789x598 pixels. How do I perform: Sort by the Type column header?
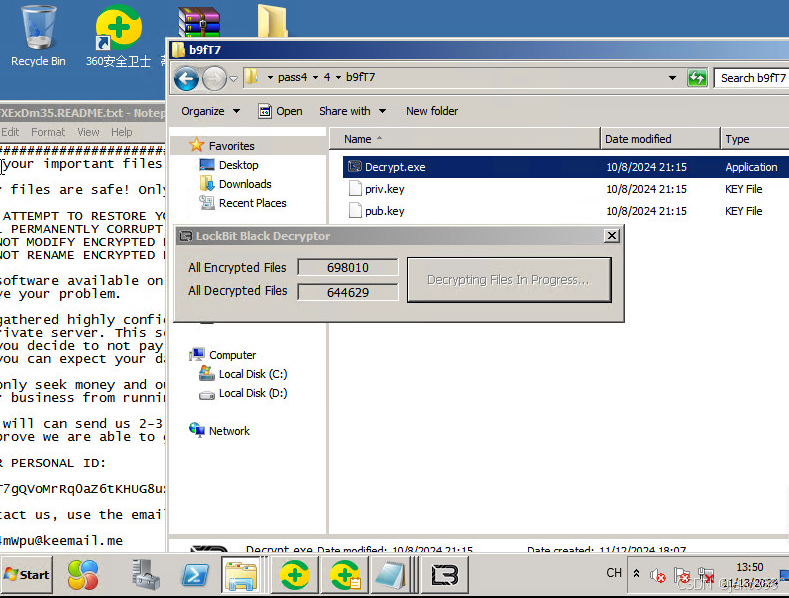[755, 139]
